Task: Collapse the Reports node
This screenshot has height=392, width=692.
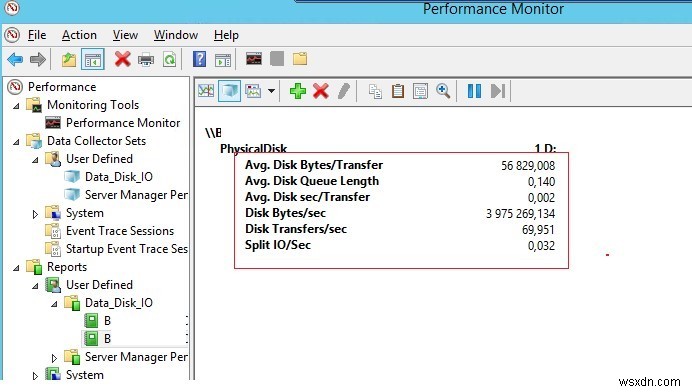Action: click(x=16, y=268)
